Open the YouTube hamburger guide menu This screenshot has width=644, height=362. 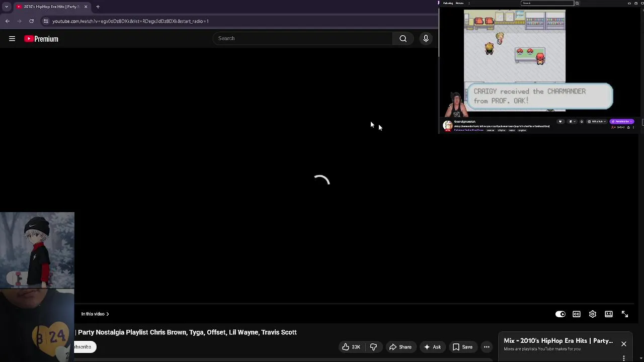(12, 39)
